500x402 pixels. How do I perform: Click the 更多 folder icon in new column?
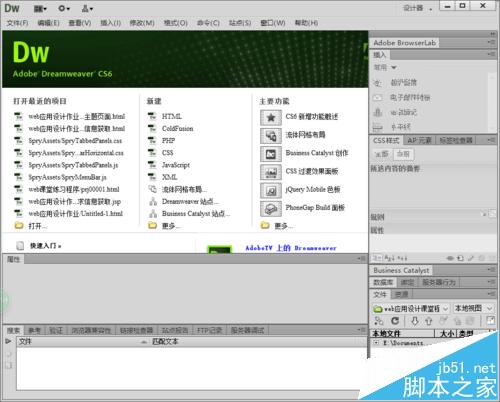(152, 226)
